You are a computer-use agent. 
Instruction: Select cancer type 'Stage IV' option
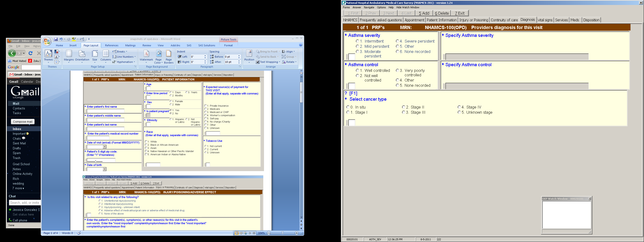point(459,107)
